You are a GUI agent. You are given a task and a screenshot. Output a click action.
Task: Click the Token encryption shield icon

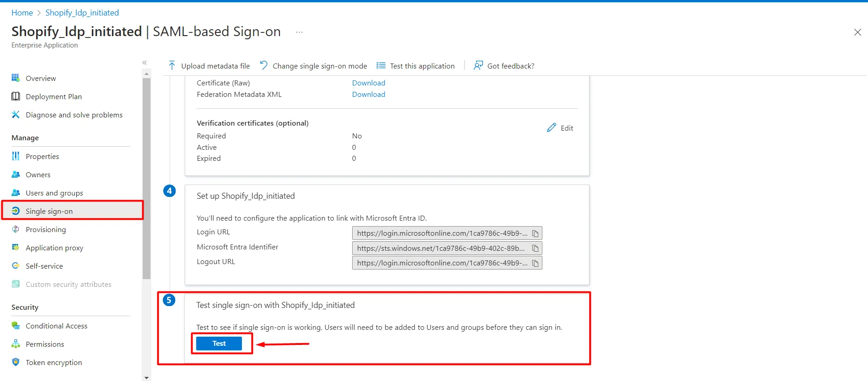pyautogui.click(x=16, y=362)
